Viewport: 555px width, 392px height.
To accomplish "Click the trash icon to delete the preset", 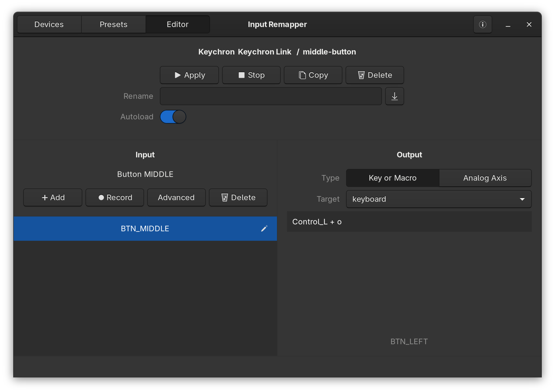I will [361, 75].
